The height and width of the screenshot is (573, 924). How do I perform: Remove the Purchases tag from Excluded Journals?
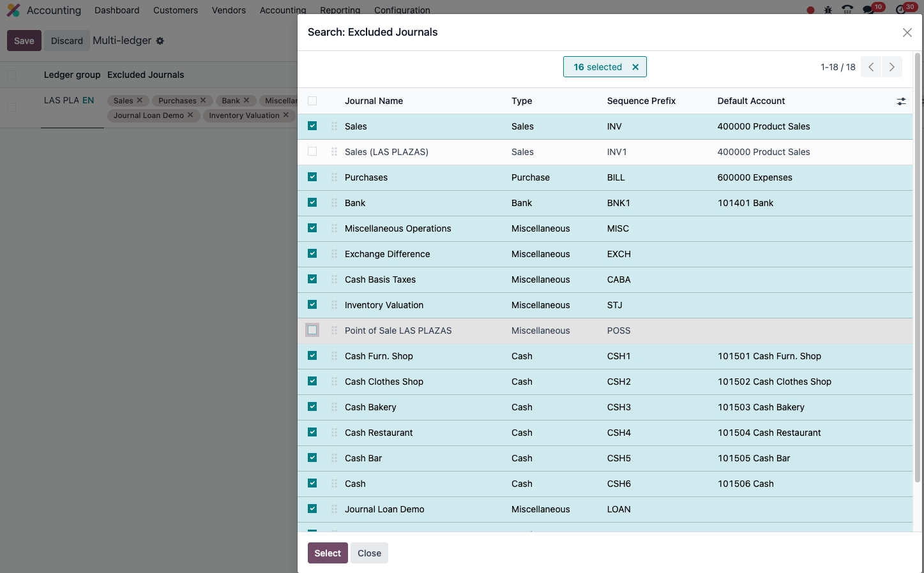point(203,100)
